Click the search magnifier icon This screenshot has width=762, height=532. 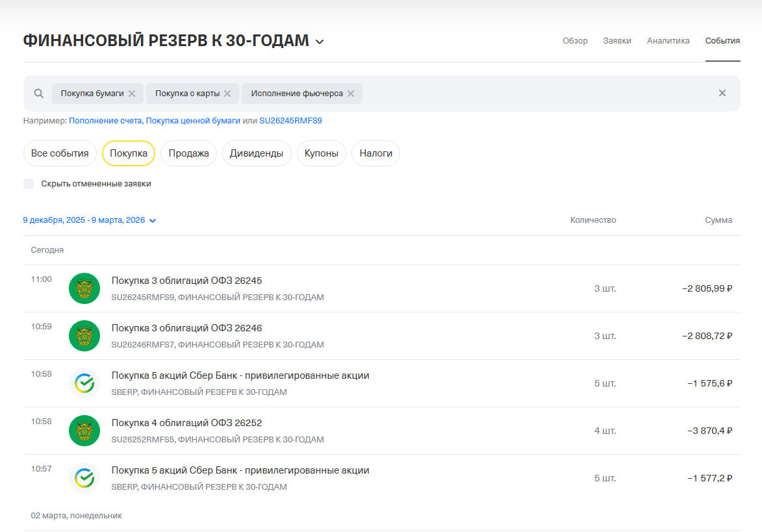tap(38, 93)
